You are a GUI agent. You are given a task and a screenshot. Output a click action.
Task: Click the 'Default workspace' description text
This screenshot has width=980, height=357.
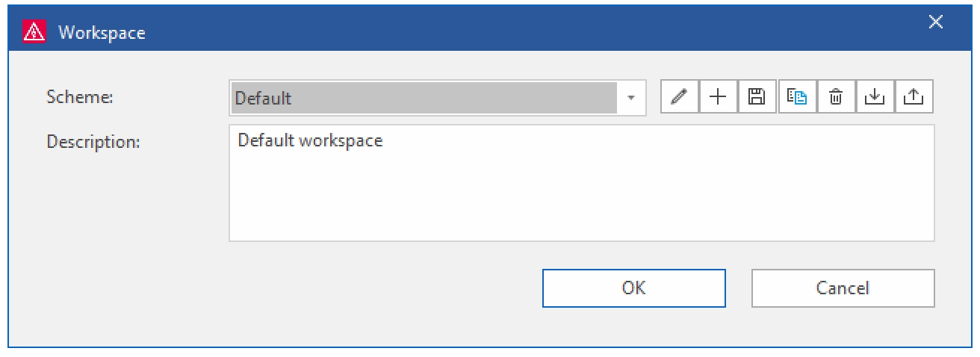(x=310, y=140)
